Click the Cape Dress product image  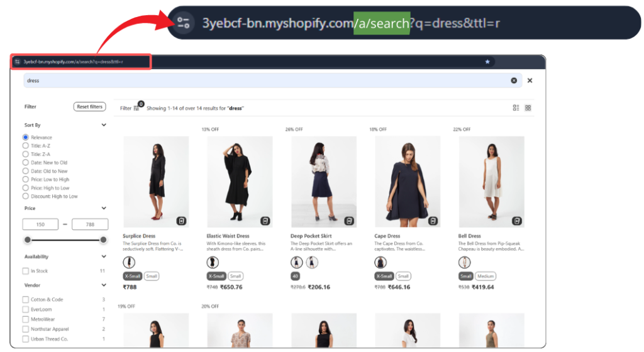408,182
